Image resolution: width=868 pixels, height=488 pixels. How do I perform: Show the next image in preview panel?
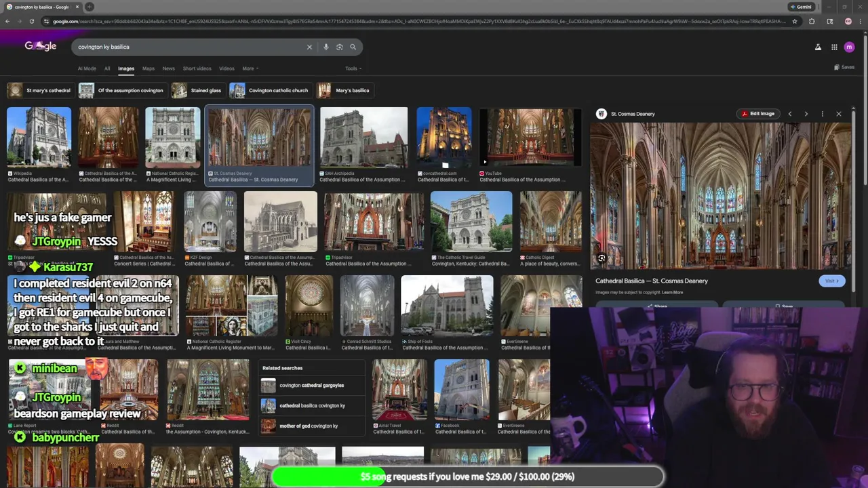click(806, 114)
